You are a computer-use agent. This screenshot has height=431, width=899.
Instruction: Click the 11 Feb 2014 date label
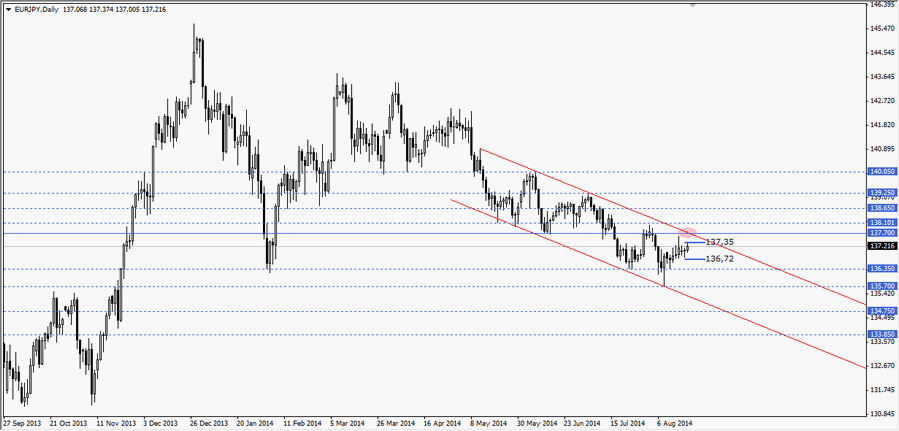click(303, 424)
